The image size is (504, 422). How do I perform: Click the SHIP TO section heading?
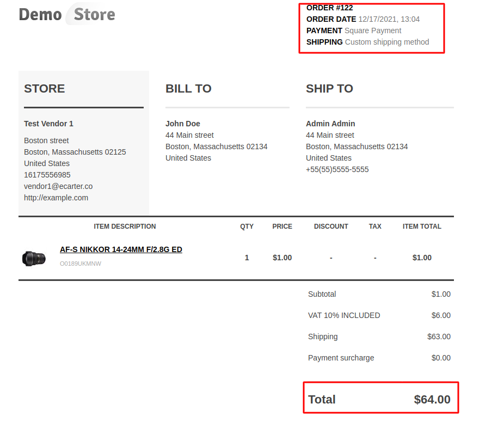[x=329, y=89]
